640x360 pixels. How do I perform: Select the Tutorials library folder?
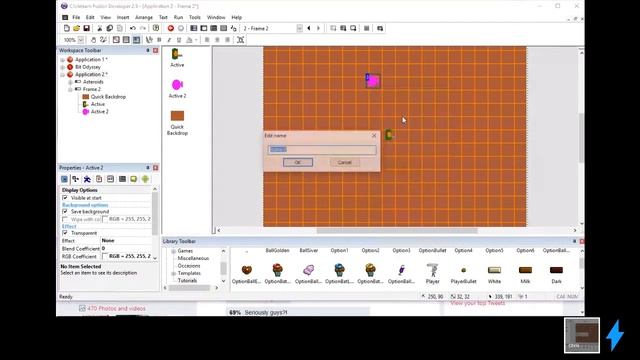tap(187, 280)
